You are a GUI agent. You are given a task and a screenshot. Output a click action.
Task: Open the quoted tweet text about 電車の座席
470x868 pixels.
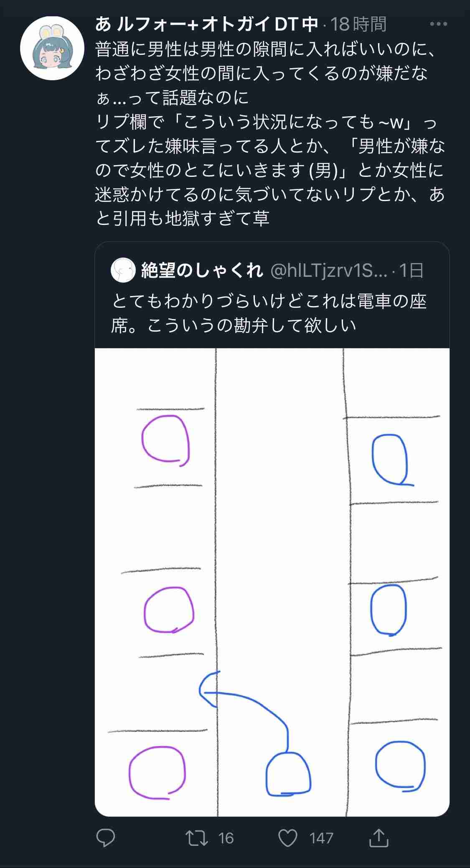pos(269,313)
